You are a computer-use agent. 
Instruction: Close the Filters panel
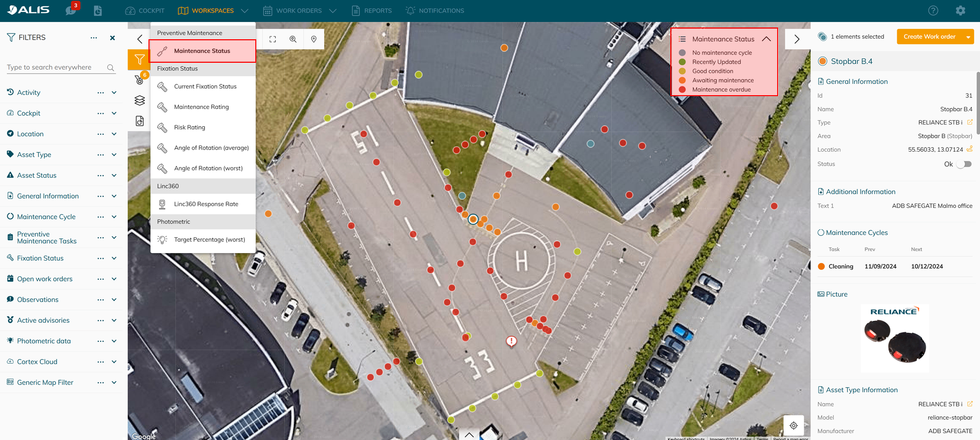[x=112, y=38]
